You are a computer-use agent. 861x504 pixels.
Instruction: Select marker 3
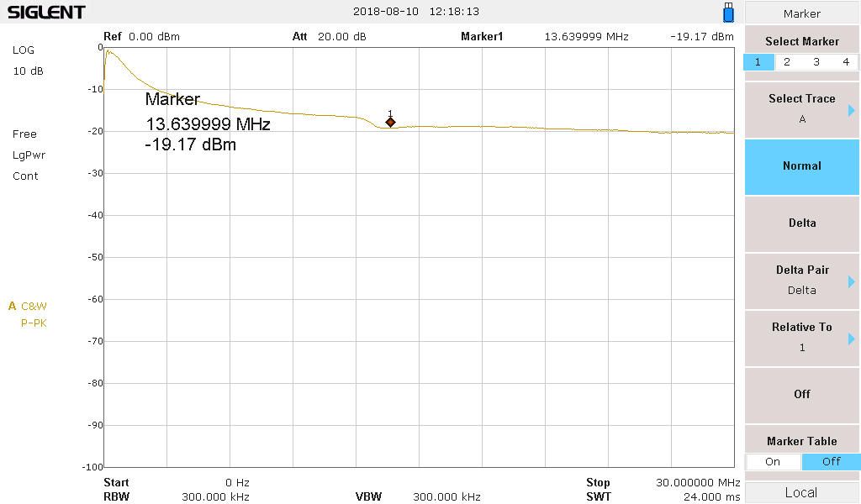816,62
